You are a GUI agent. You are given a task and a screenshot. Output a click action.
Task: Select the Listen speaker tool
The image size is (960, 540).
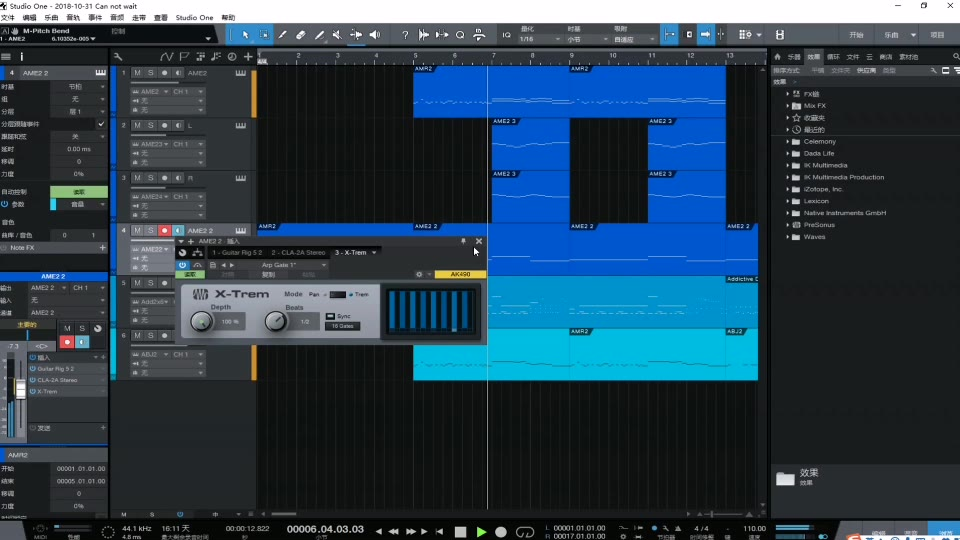(x=375, y=35)
